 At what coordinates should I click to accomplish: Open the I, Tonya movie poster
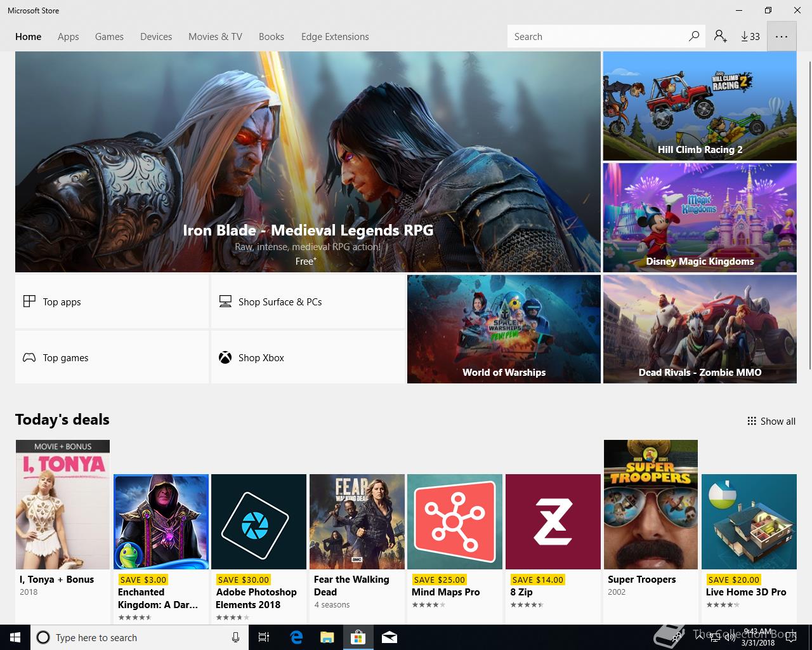pyautogui.click(x=63, y=505)
